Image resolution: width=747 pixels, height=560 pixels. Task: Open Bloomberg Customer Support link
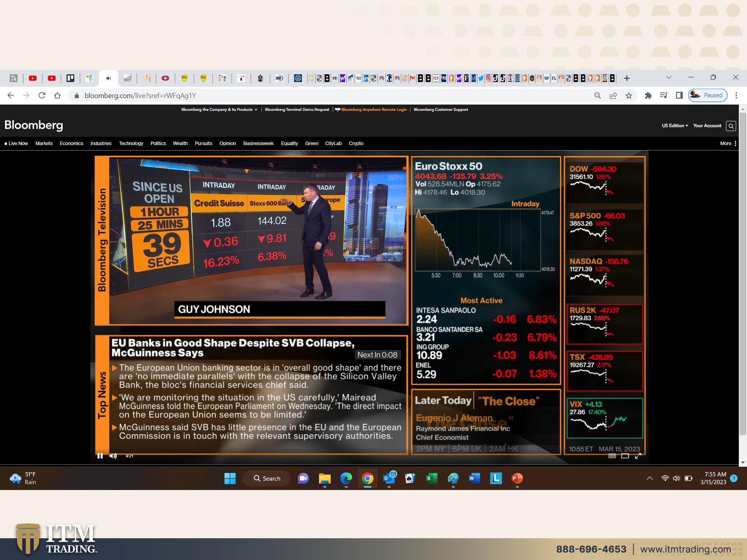pos(441,110)
